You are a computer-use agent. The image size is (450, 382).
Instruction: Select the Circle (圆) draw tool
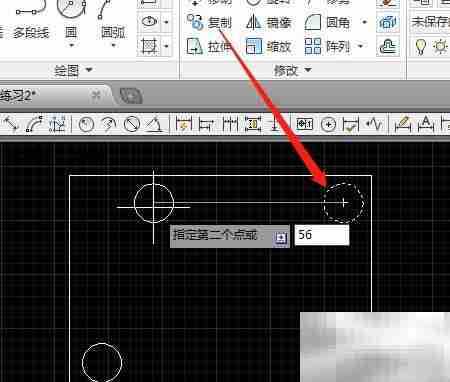pyautogui.click(x=71, y=20)
